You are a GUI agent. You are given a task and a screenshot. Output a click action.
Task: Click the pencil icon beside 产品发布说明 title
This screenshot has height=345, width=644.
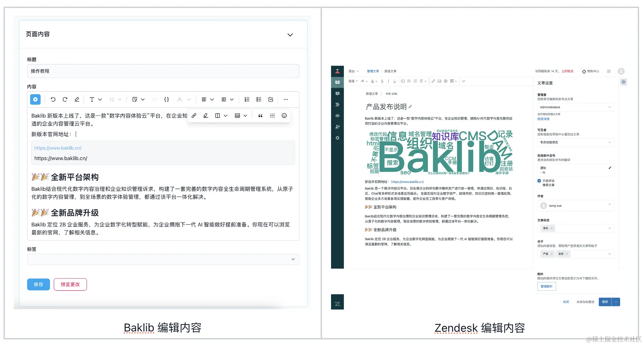410,106
